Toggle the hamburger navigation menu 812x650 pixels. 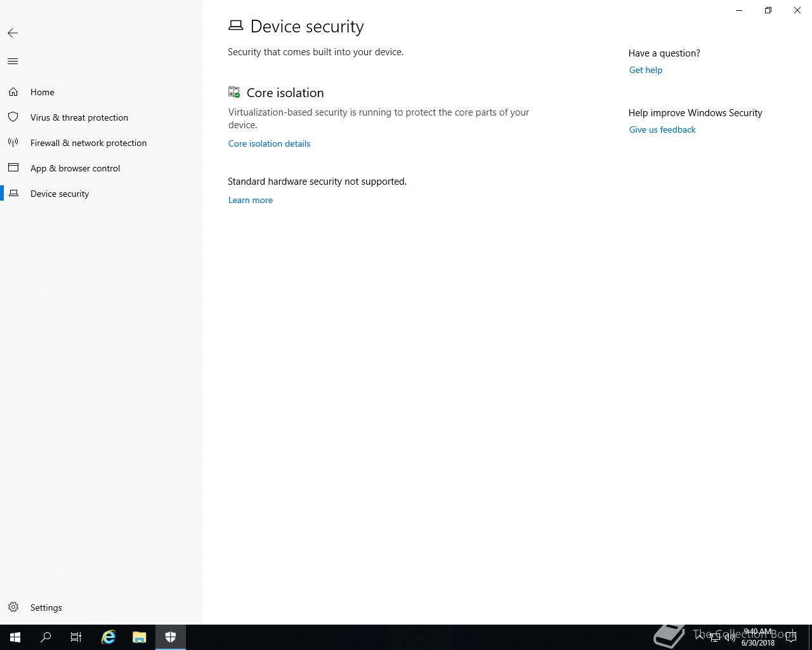pos(13,62)
